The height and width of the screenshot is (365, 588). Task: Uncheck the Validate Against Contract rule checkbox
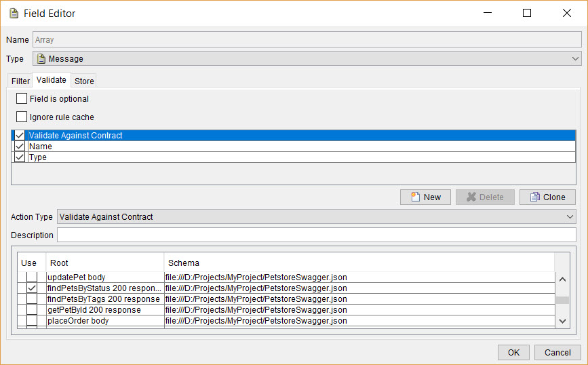tap(20, 136)
